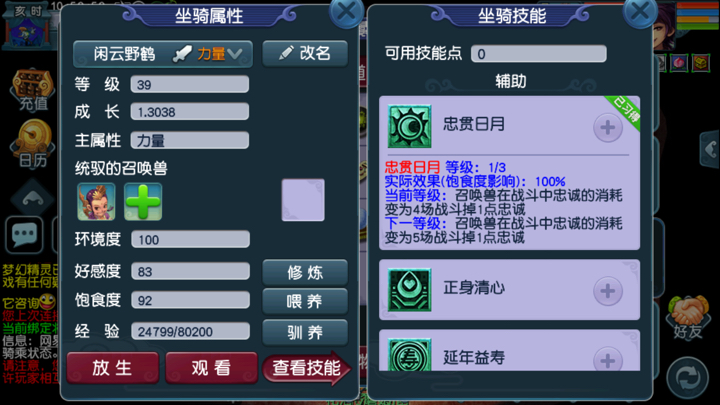The width and height of the screenshot is (720, 405).
Task: Add a point to 延年益寿 skill
Action: (x=608, y=359)
